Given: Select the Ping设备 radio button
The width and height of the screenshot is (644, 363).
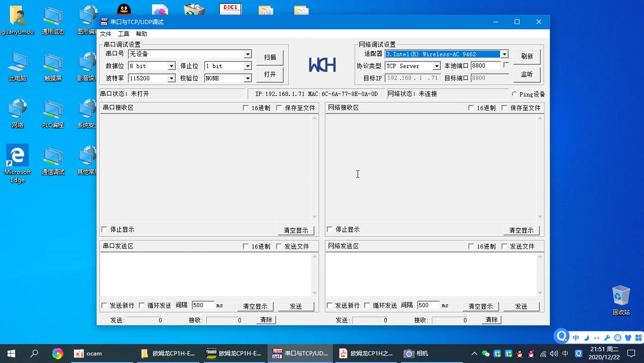Looking at the screenshot, I should (514, 94).
